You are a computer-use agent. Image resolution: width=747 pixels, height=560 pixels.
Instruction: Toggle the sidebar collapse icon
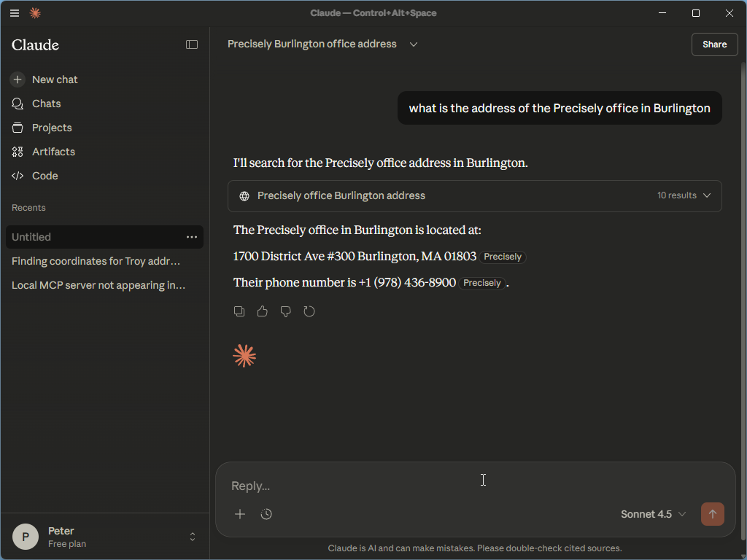pos(192,44)
